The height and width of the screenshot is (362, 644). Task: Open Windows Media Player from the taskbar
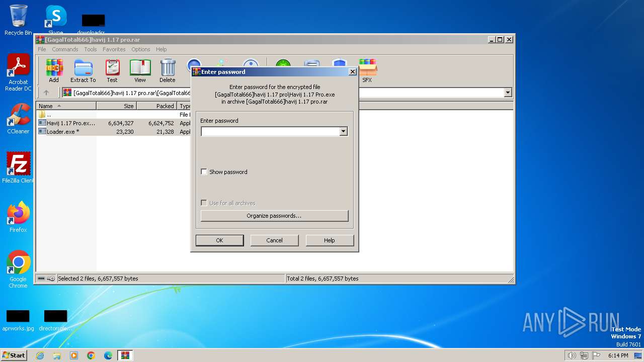click(74, 355)
